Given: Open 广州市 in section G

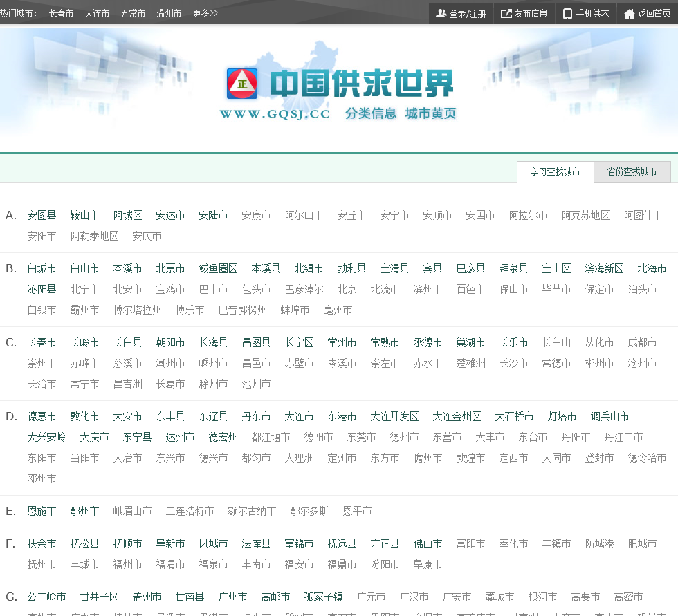Looking at the screenshot, I should pyautogui.click(x=232, y=597).
